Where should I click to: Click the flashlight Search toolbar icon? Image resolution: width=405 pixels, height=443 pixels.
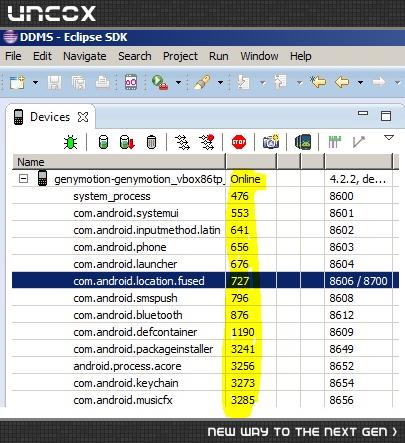click(202, 82)
